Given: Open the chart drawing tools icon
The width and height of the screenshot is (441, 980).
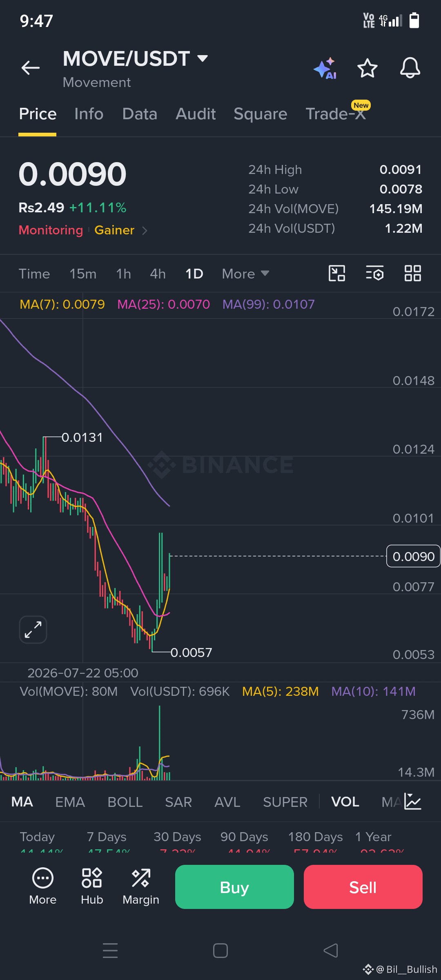Looking at the screenshot, I should pos(337,273).
